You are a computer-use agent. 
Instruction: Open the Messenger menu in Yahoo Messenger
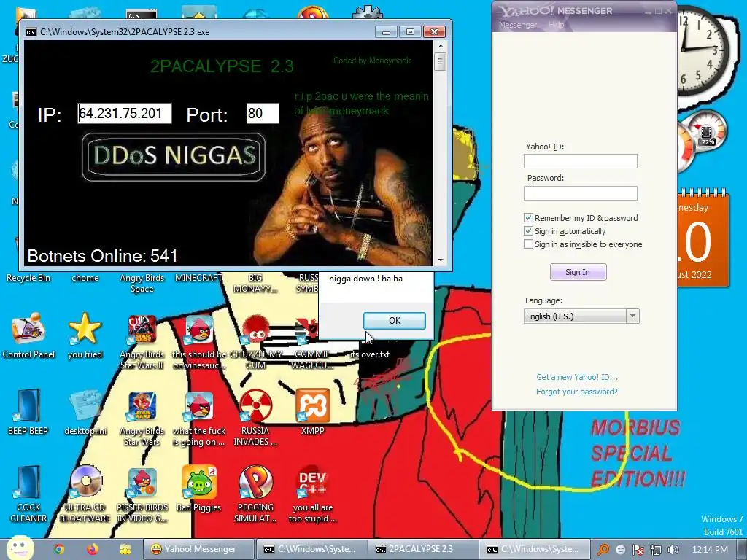pos(518,25)
